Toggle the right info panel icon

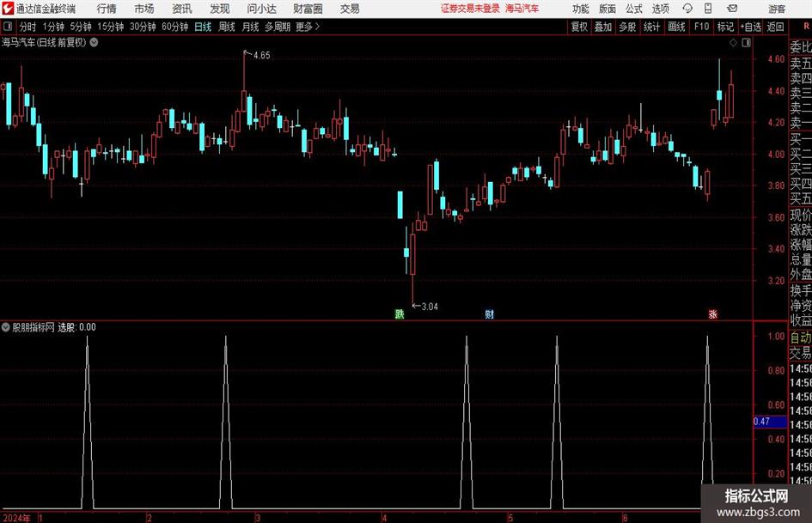746,43
